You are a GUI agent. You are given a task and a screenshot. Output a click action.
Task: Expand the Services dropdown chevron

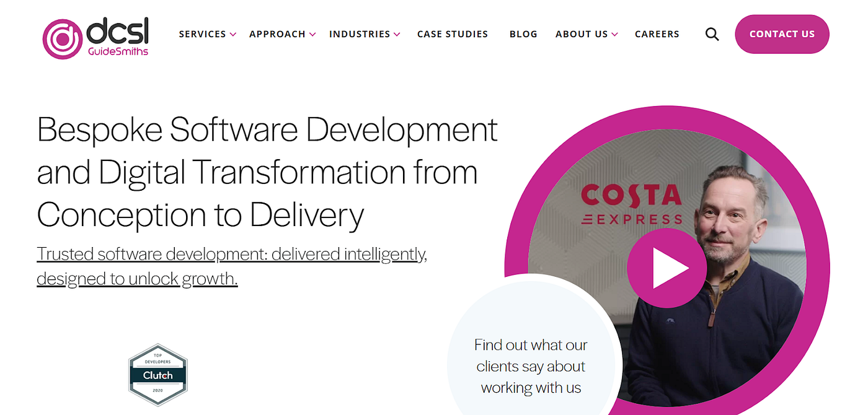pos(232,35)
